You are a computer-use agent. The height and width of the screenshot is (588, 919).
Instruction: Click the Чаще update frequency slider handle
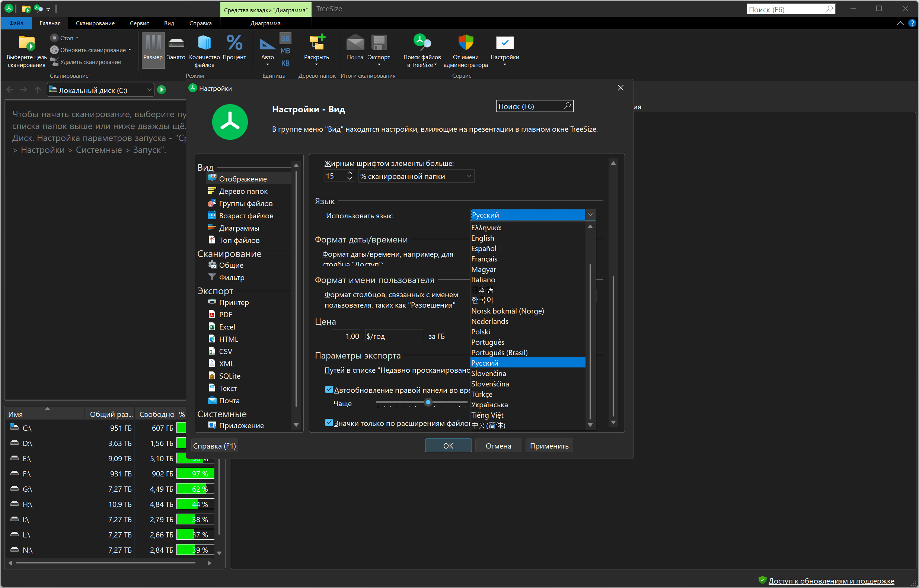(428, 402)
